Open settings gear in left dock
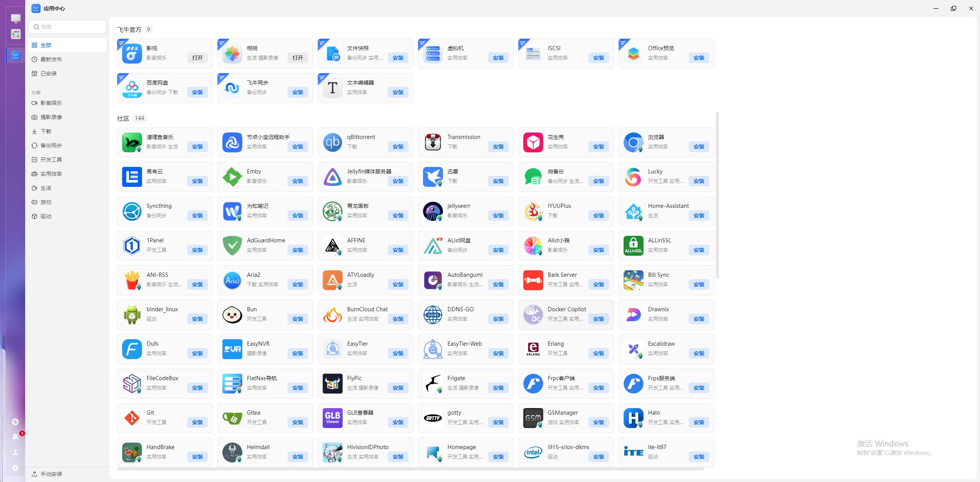Image resolution: width=980 pixels, height=482 pixels. (15, 467)
